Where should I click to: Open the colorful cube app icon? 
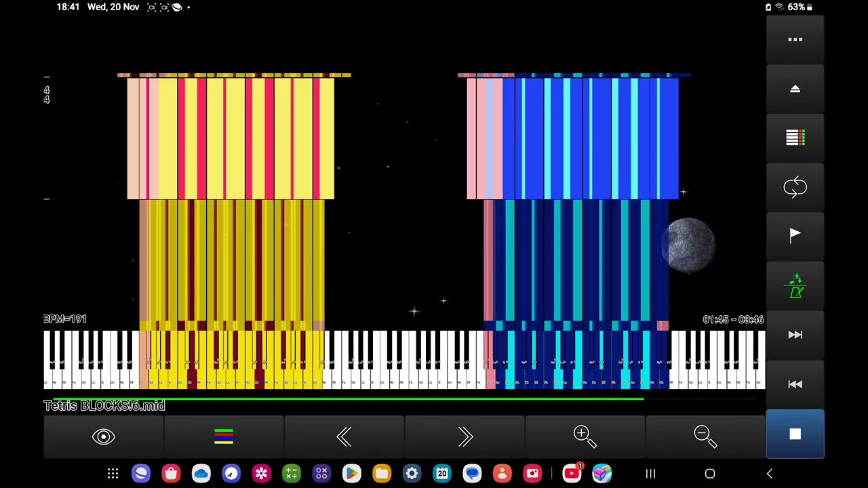[x=601, y=474]
